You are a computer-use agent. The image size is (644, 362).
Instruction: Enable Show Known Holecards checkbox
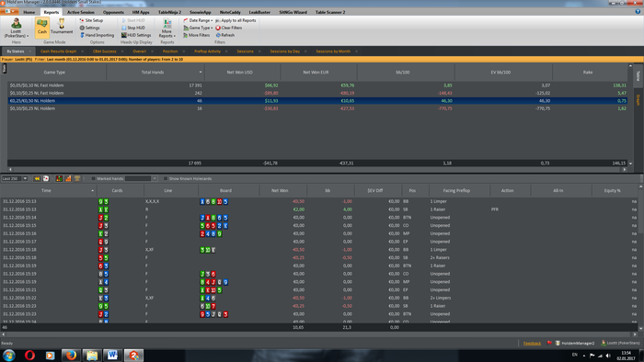[165, 178]
